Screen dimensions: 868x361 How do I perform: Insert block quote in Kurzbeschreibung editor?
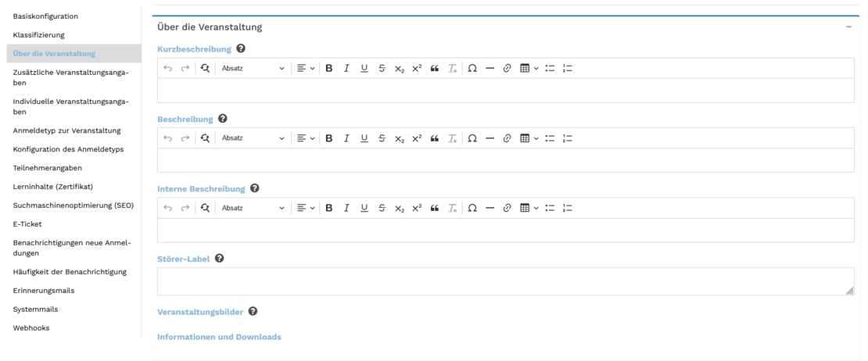[435, 69]
